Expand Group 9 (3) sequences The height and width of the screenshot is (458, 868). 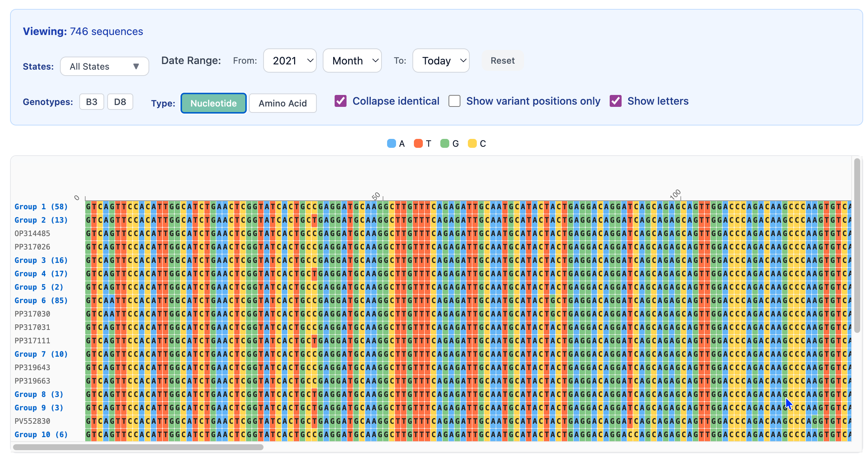tap(39, 408)
